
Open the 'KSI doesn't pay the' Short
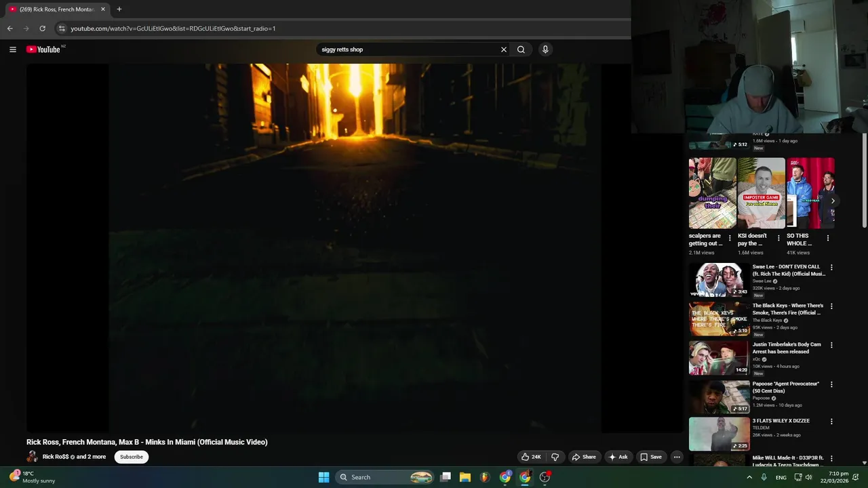pos(761,193)
